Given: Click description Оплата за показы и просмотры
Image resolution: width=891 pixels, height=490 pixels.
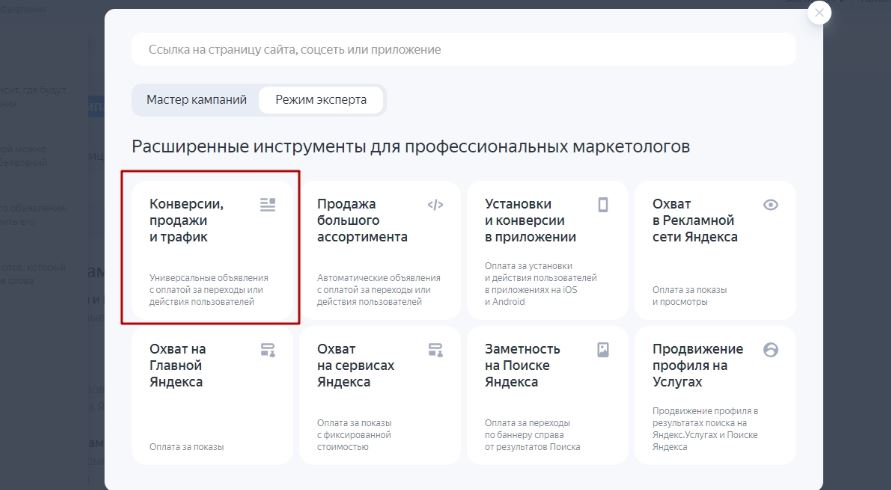Looking at the screenshot, I should tap(689, 296).
